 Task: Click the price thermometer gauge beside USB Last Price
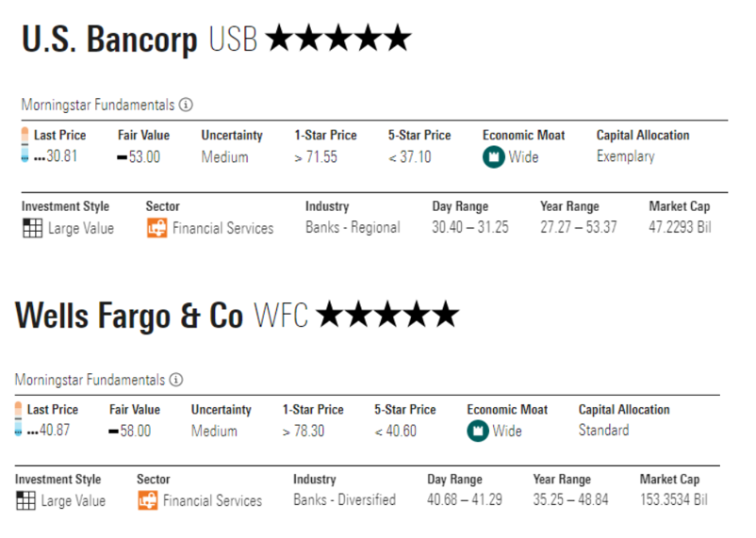pyautogui.click(x=25, y=146)
